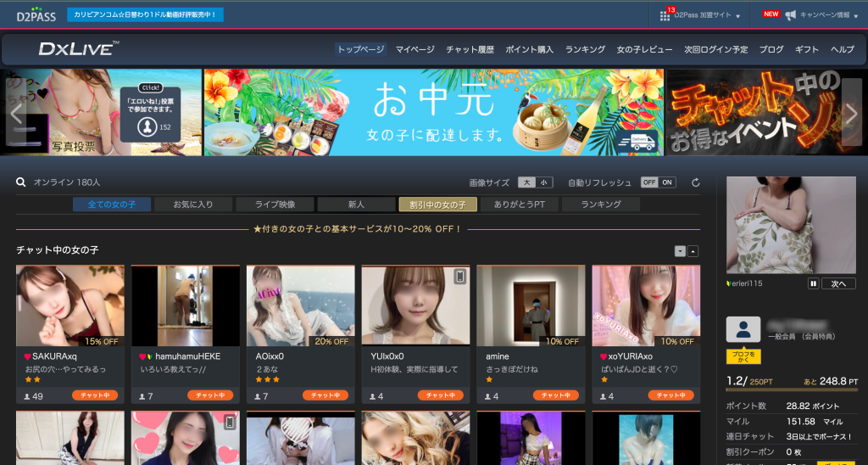Switch to the 新人 filter tab
Screen dimensions: 868x465
(x=355, y=204)
